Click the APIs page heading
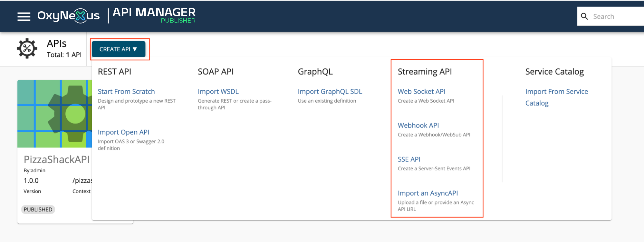Image resolution: width=644 pixels, height=242 pixels. tap(57, 44)
